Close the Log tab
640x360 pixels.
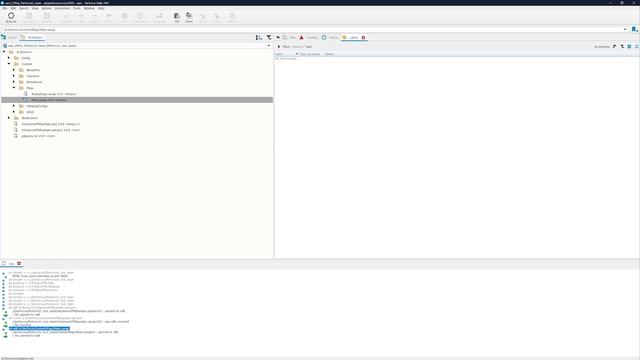click(19, 264)
